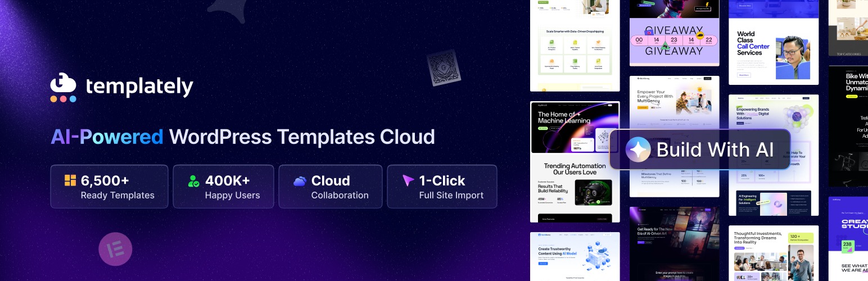The image size is (868, 281).
Task: Click the "Trending Automation Our Users Love" heading
Action: point(575,170)
